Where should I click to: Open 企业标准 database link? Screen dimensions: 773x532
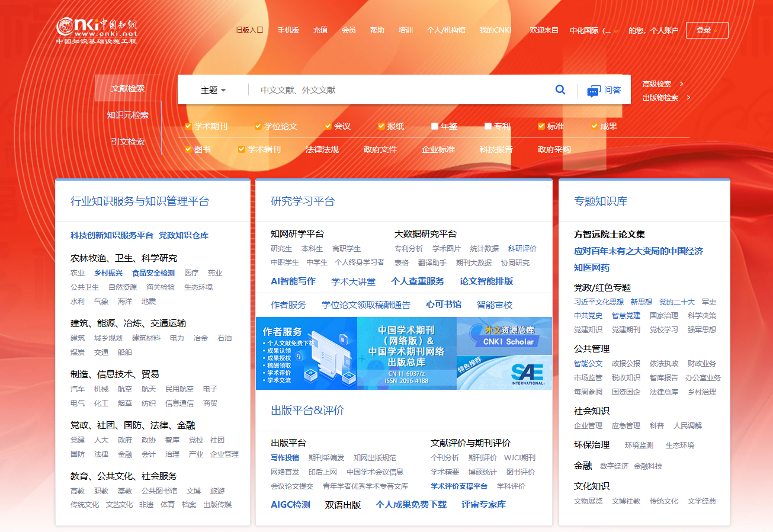click(x=438, y=149)
